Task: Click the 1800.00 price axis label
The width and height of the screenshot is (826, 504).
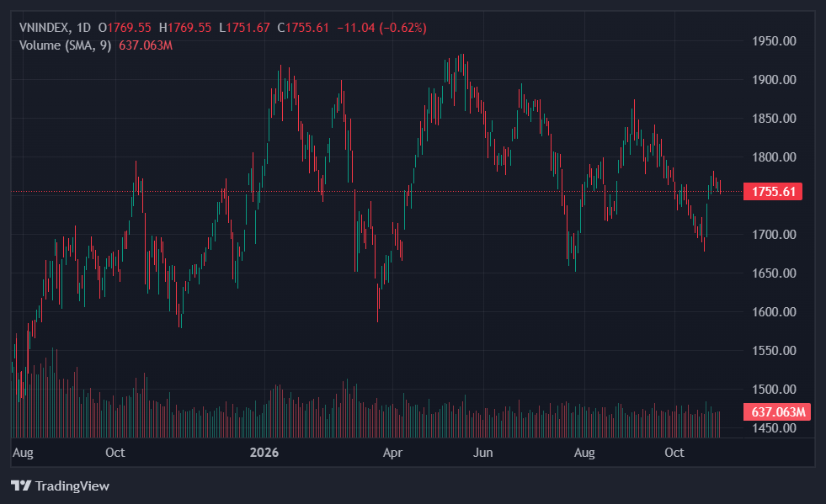Action: coord(774,157)
